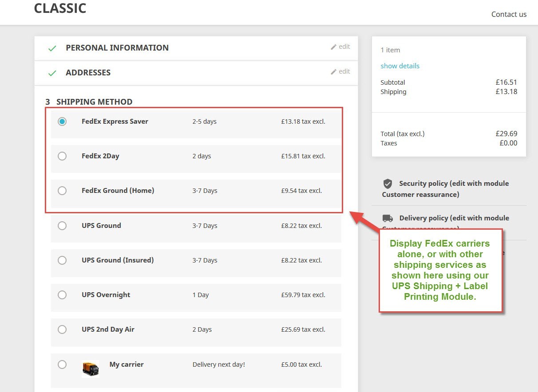Click the '2-5 days' delivery time
This screenshot has width=538, height=392.
[x=205, y=122]
